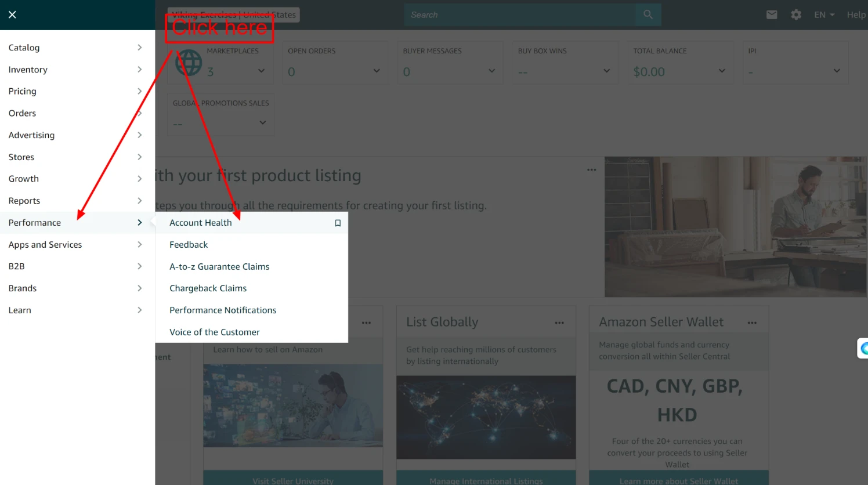Screen dimensions: 868x485
Task: Expand the Inventory menu chevron
Action: pyautogui.click(x=139, y=70)
